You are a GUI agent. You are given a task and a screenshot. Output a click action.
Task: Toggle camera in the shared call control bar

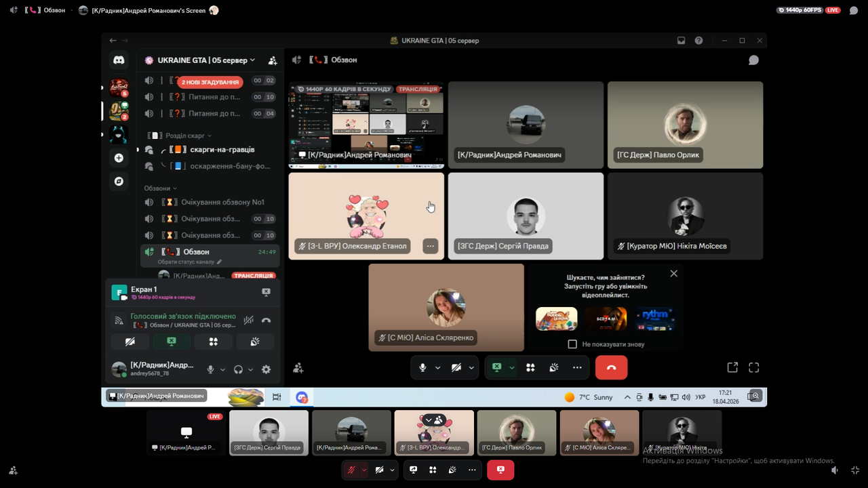pos(456,367)
